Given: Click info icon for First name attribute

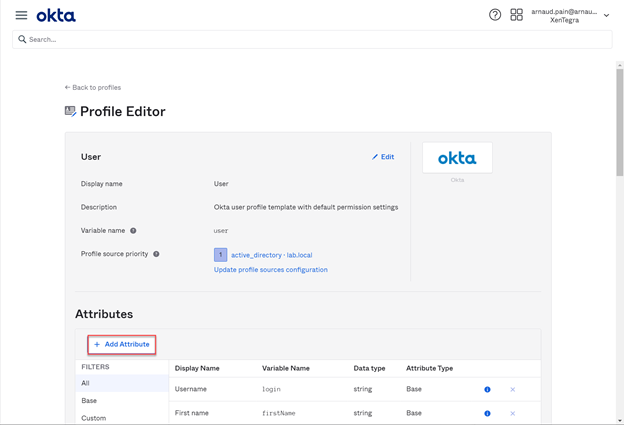Looking at the screenshot, I should (488, 413).
